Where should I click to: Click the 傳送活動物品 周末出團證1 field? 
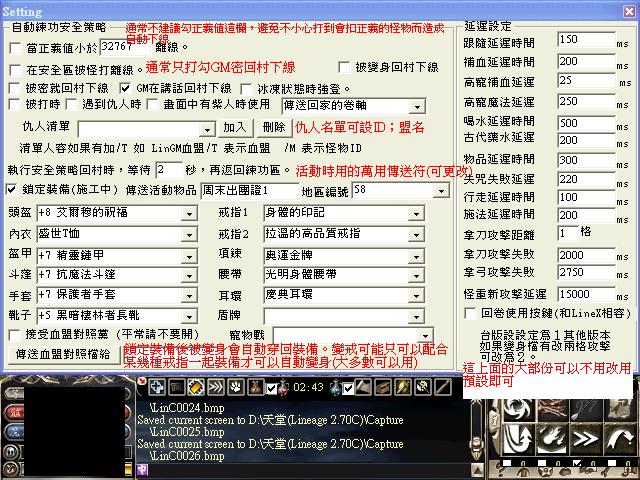250,191
